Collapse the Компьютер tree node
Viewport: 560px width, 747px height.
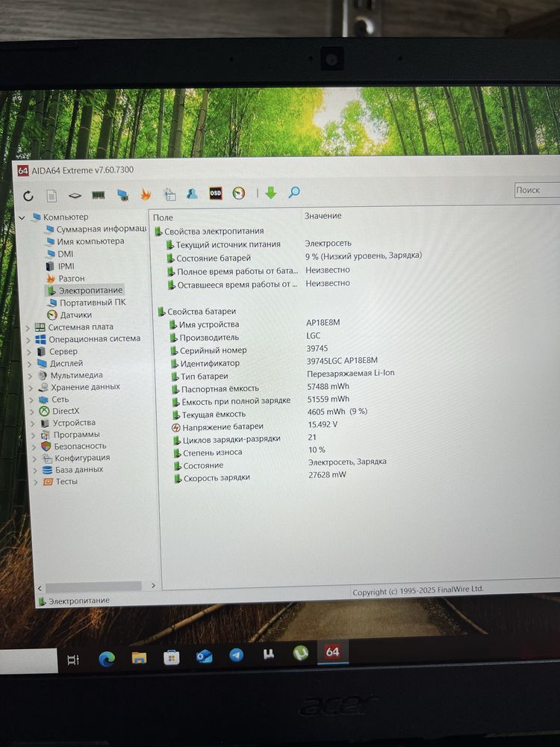click(22, 217)
